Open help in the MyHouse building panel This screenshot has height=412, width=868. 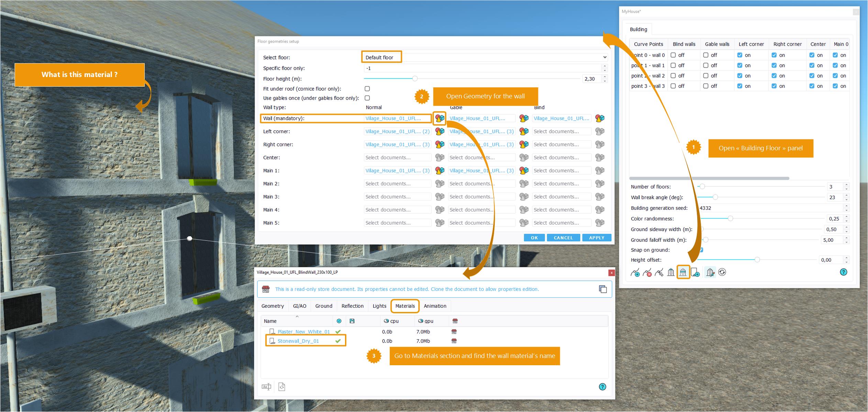(x=843, y=272)
